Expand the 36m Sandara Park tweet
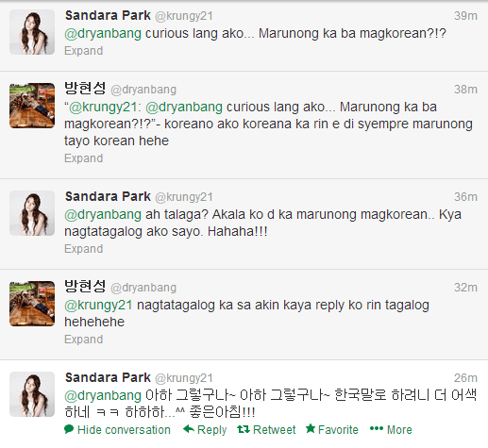Viewport: 488px width, 448px height. click(x=84, y=249)
